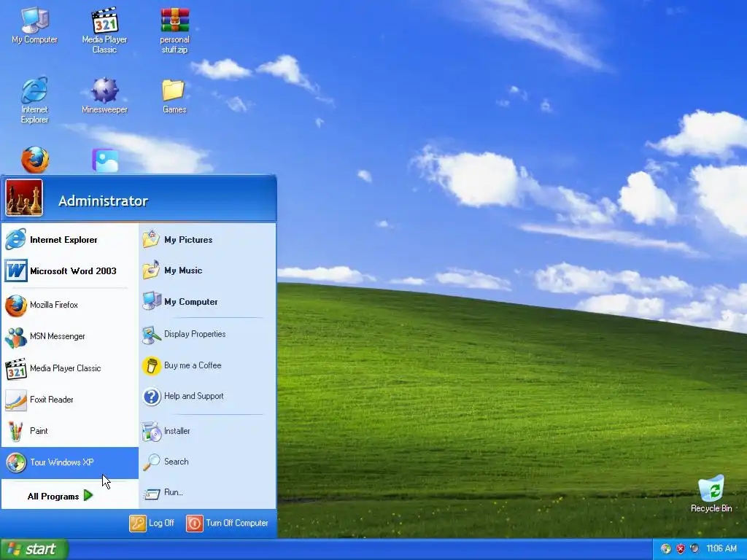
Task: Click the tray icon beside the clock
Action: pyautogui.click(x=694, y=548)
